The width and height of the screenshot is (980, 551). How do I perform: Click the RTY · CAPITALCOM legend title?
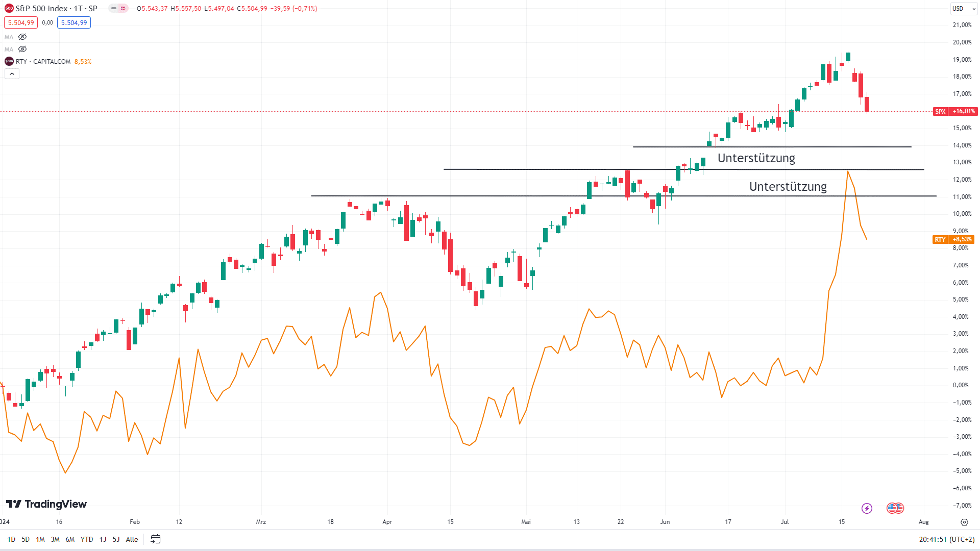click(43, 62)
